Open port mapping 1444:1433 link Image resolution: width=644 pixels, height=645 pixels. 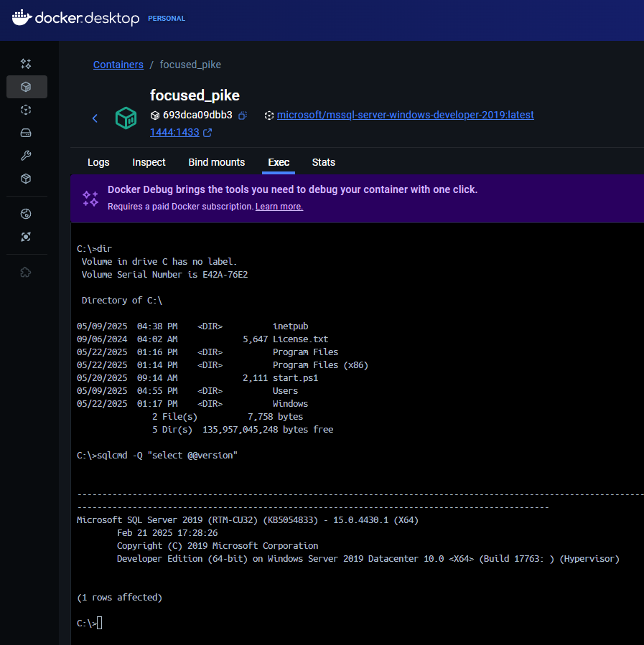click(174, 132)
